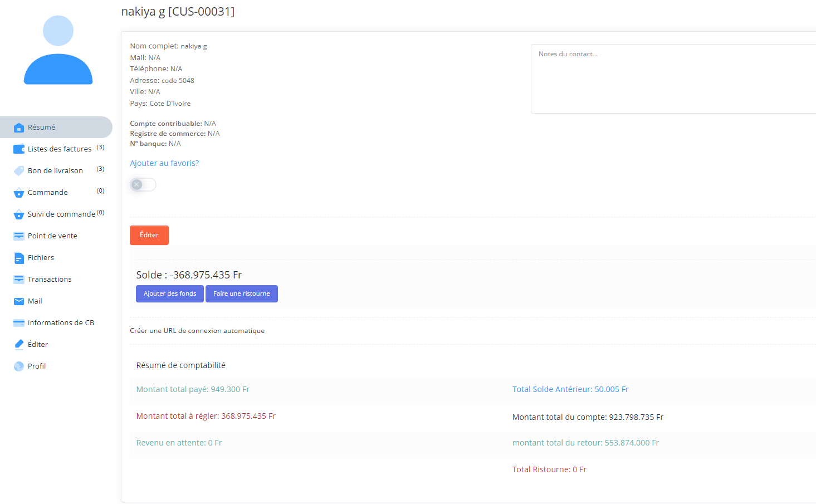This screenshot has height=504, width=816.
Task: Click the Ajouter au favoris link
Action: click(164, 163)
